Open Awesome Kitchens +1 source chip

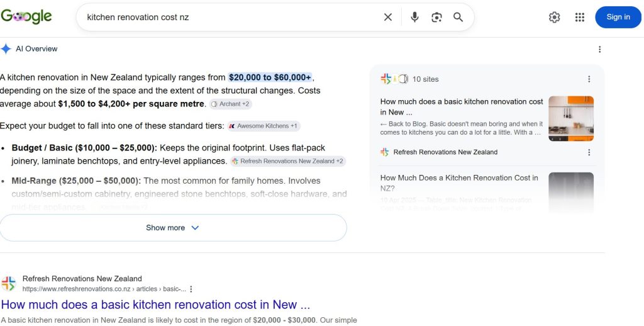[x=264, y=126]
